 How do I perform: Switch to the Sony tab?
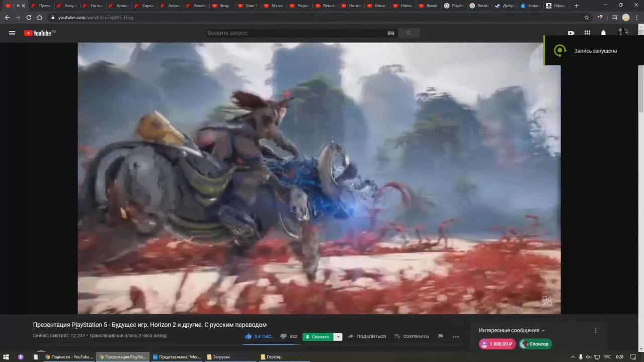click(67, 6)
